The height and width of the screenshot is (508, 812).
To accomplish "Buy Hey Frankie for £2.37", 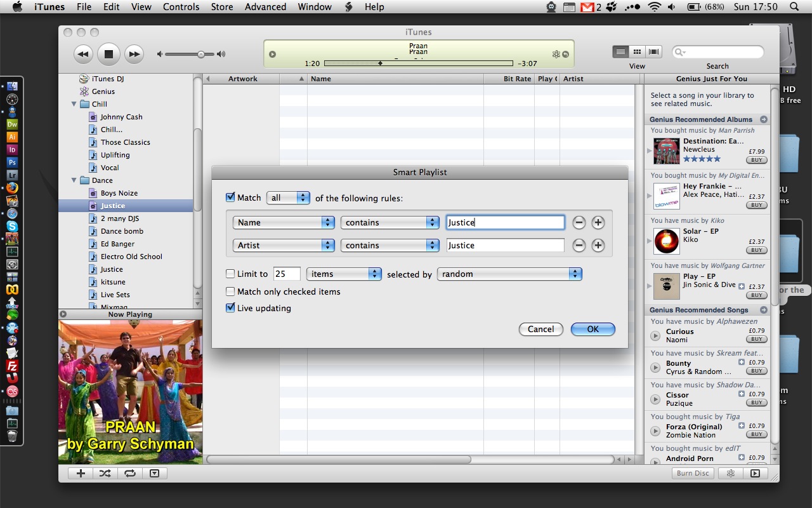I will [756, 205].
